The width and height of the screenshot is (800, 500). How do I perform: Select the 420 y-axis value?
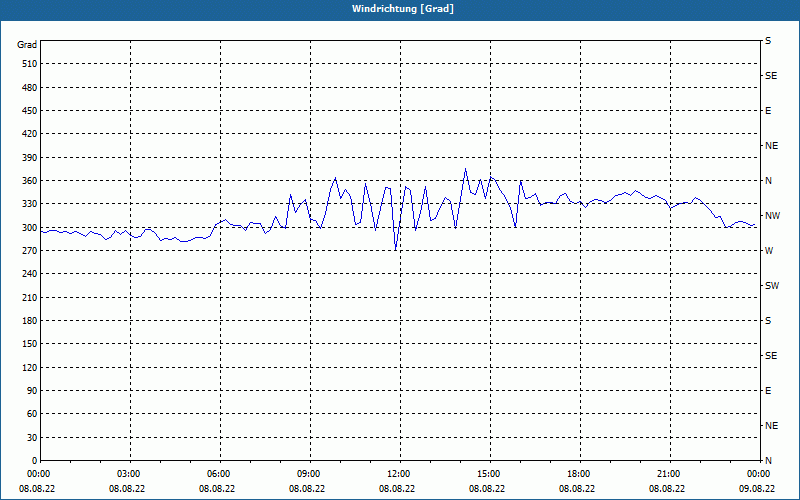(x=30, y=134)
